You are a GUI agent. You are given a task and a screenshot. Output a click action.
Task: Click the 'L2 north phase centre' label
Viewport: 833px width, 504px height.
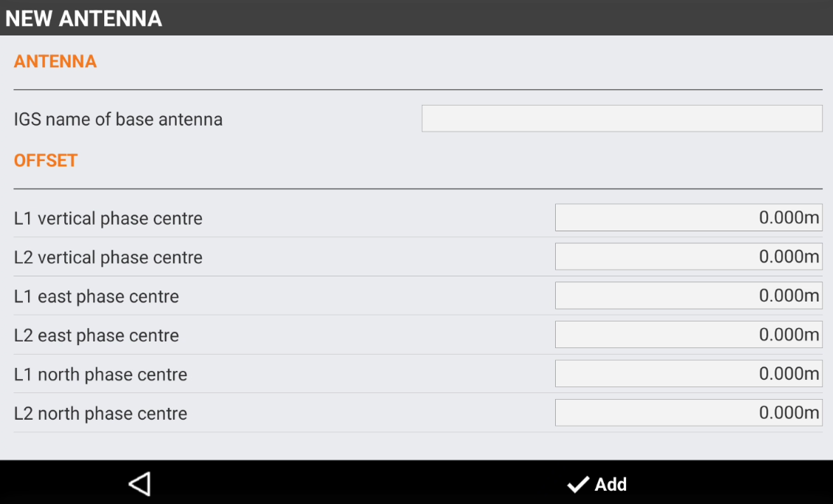pyautogui.click(x=101, y=414)
